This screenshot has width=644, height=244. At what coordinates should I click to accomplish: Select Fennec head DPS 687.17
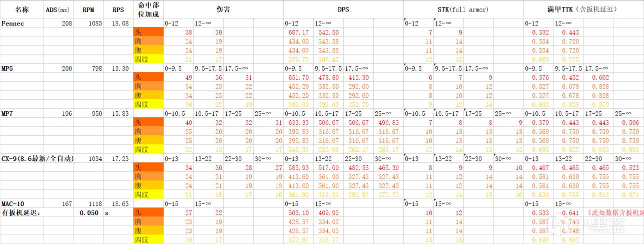pos(299,32)
